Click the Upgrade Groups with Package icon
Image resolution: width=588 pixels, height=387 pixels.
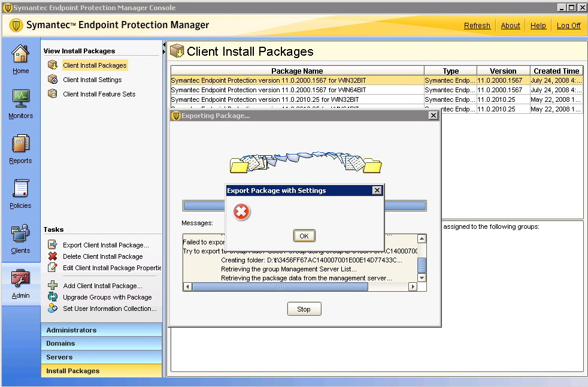click(x=52, y=297)
